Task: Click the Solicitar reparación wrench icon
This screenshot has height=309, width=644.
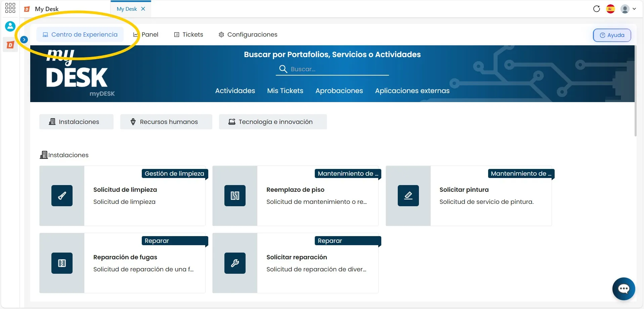Action: (235, 263)
